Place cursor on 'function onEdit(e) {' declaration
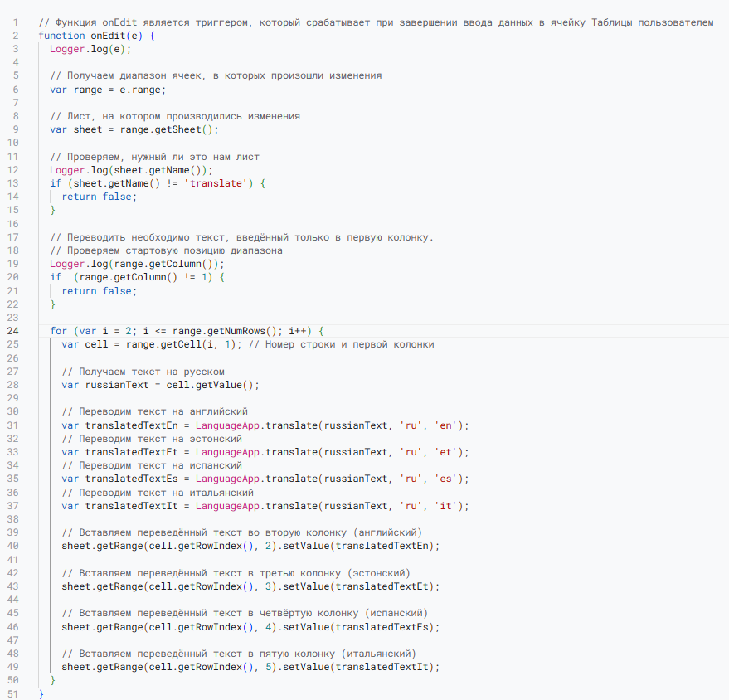This screenshot has height=700, width=729. 97,36
